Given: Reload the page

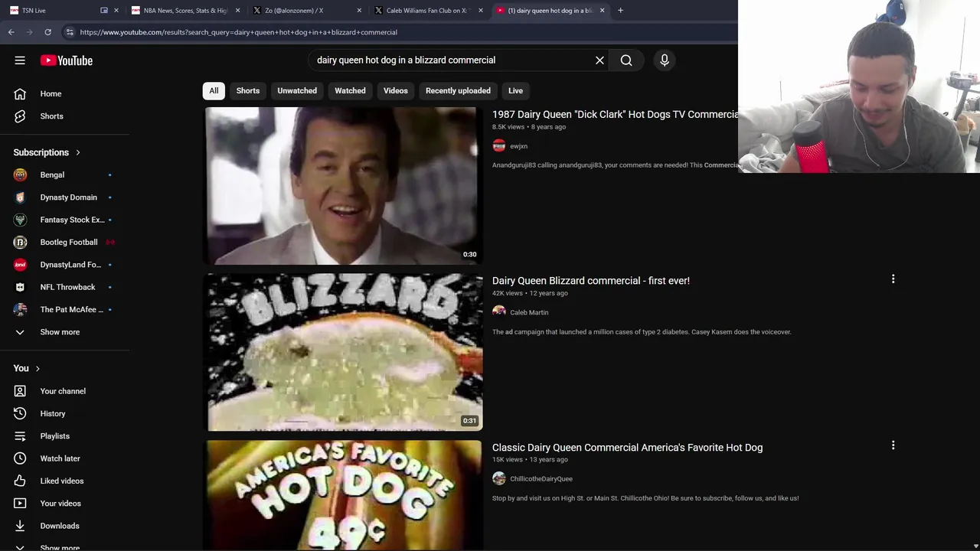Looking at the screenshot, I should pos(47,32).
